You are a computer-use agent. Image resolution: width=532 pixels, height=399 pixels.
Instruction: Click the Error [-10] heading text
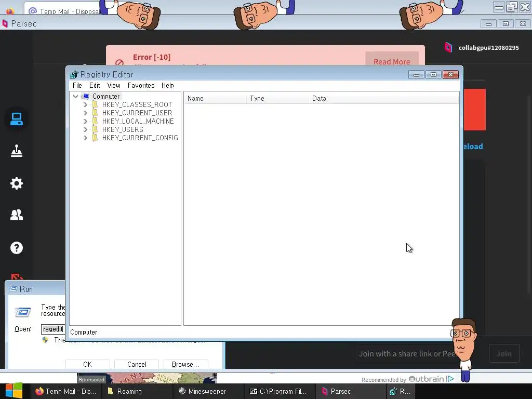152,57
